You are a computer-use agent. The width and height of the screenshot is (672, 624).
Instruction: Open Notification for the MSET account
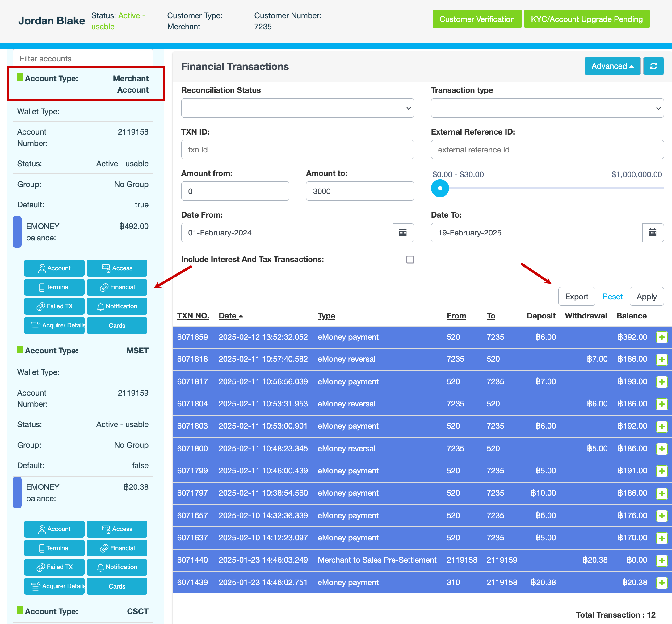pos(117,567)
